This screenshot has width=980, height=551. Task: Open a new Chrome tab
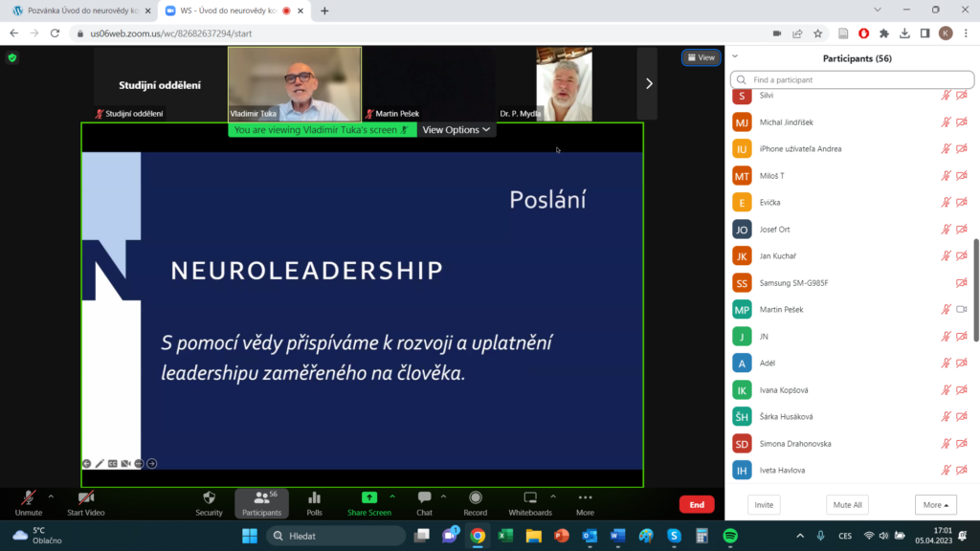coord(324,11)
